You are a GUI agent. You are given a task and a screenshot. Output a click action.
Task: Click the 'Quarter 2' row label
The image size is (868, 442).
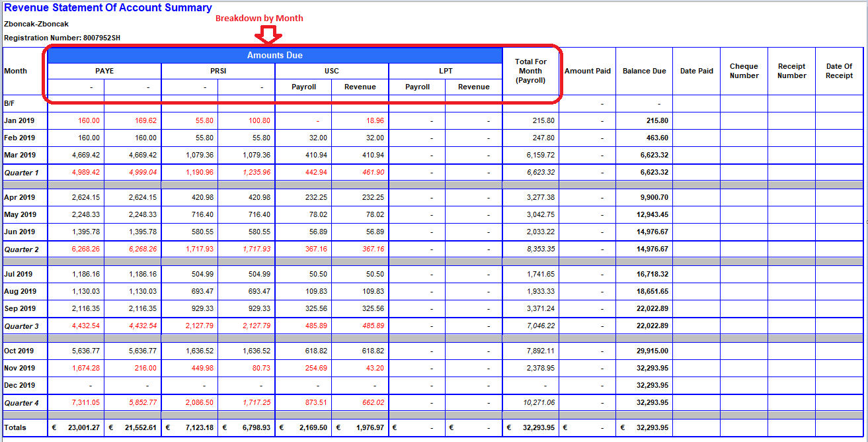point(21,249)
